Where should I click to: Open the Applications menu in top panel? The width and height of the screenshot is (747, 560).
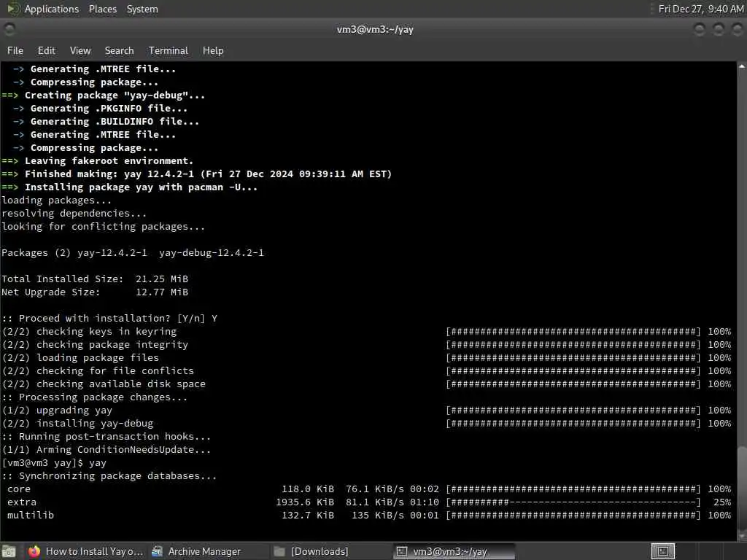(x=52, y=9)
